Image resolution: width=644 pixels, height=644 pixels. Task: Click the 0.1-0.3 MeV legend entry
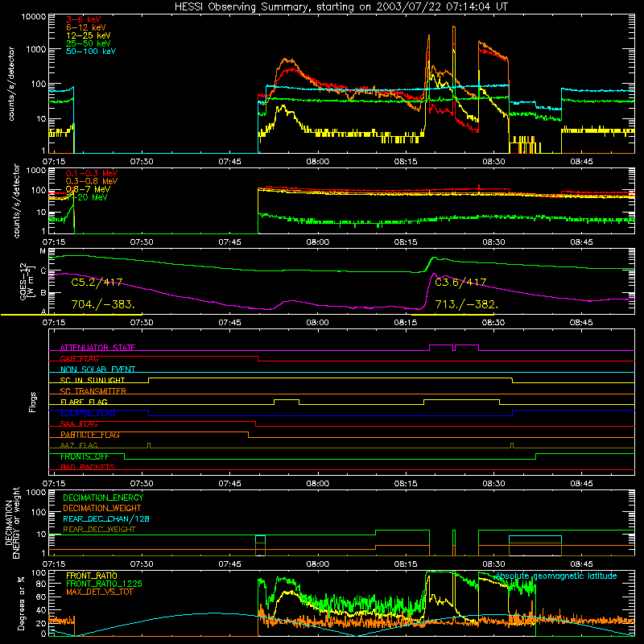click(92, 173)
